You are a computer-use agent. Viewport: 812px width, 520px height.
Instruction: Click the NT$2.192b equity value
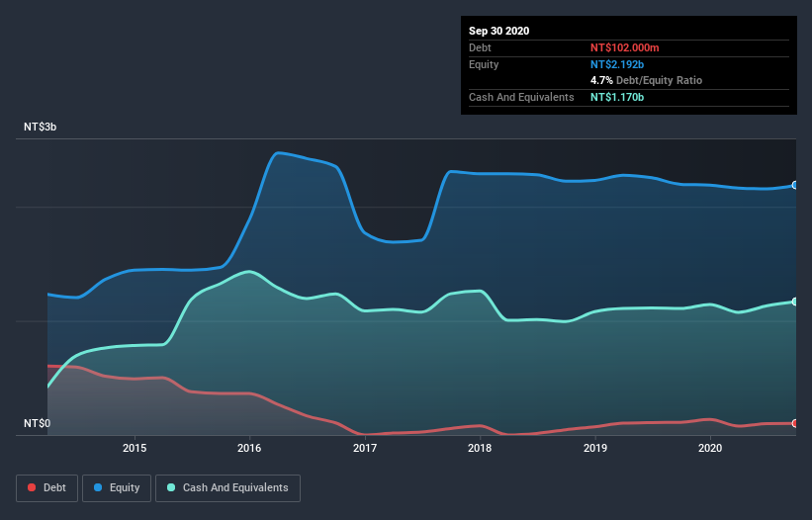(x=617, y=64)
